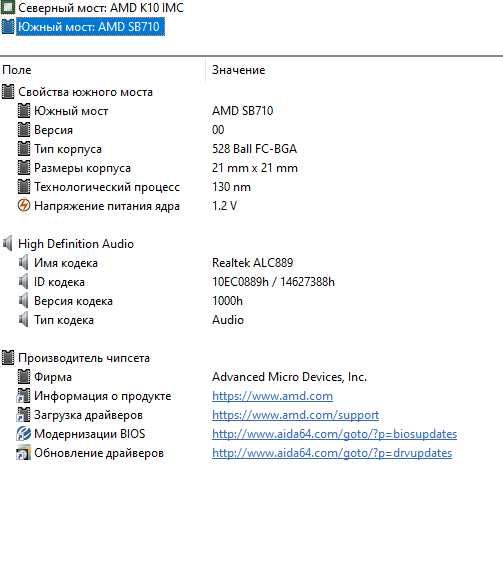The image size is (503, 578).
Task: Click the icon next to Информация о продукте
Action: [24, 396]
